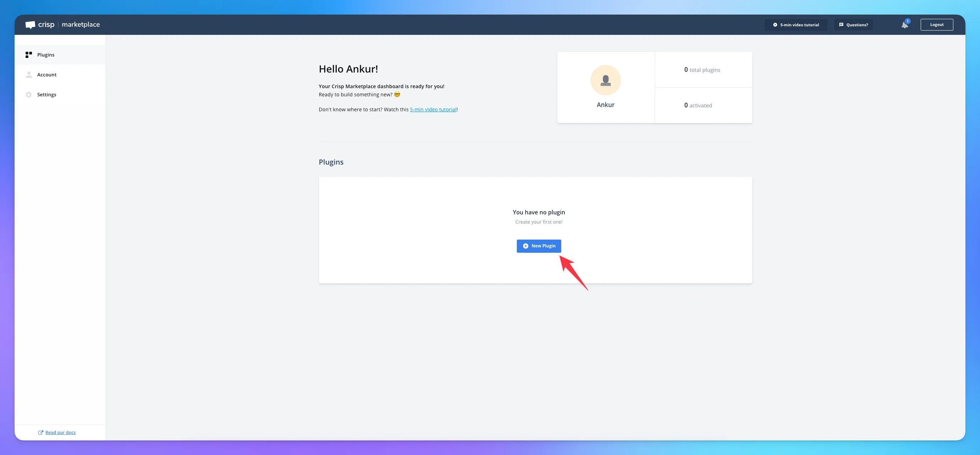Screen dimensions: 980x455
Task: Open the Settings menu item
Action: click(60, 95)
